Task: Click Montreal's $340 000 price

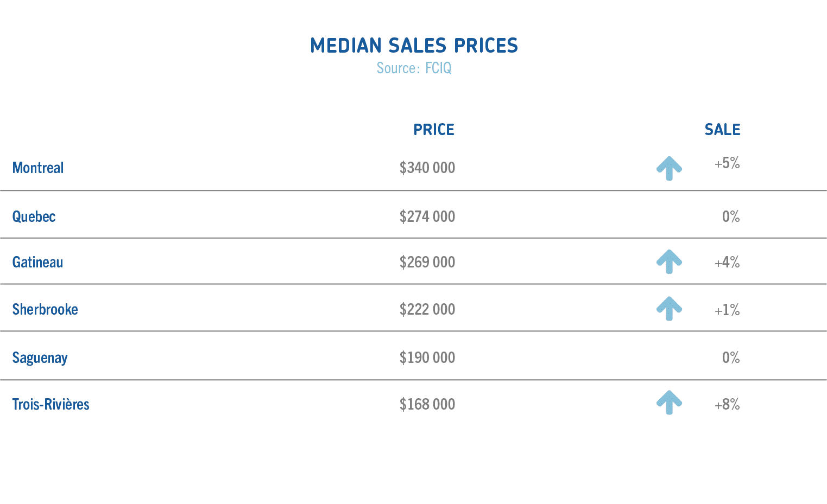Action: pos(427,168)
